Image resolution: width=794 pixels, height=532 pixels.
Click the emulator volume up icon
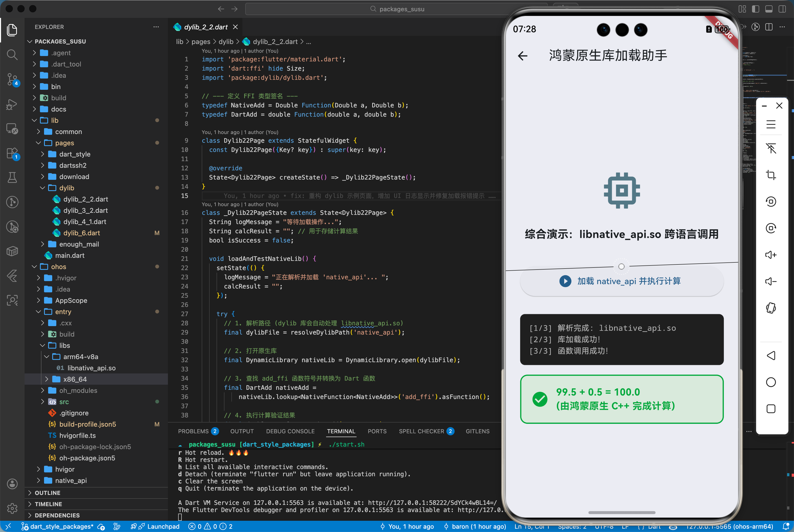tap(770, 255)
